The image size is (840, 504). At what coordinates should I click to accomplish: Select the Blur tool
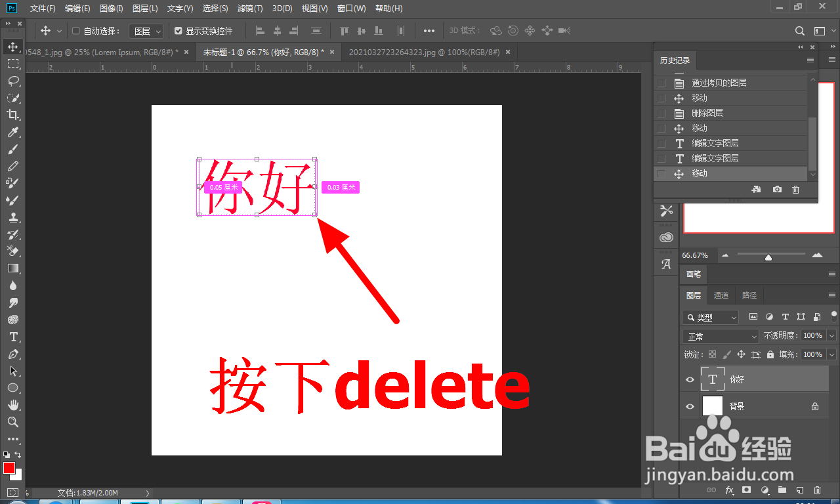pyautogui.click(x=12, y=285)
